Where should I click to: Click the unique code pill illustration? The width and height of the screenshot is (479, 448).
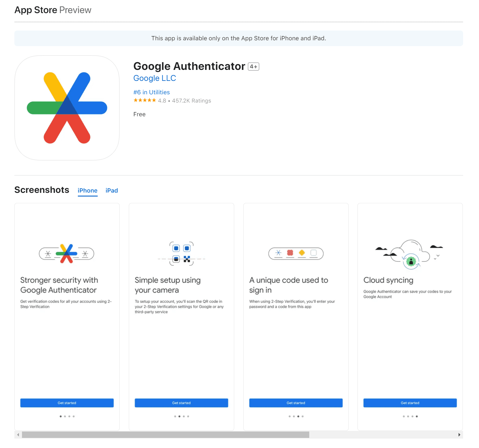click(x=296, y=254)
